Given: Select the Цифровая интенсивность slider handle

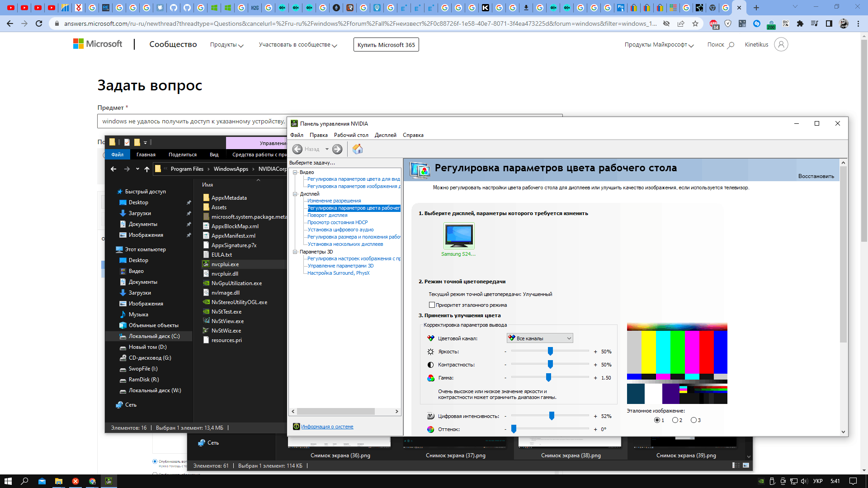Looking at the screenshot, I should tap(552, 416).
